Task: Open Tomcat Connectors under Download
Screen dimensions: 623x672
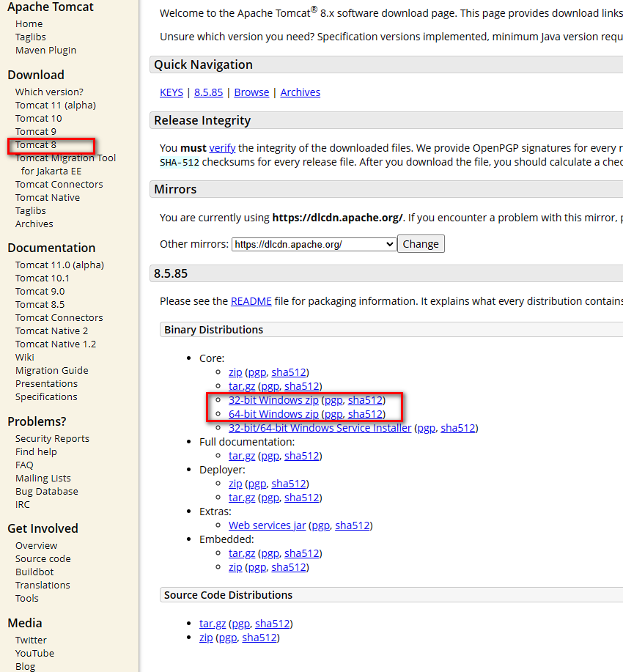Action: coord(59,184)
